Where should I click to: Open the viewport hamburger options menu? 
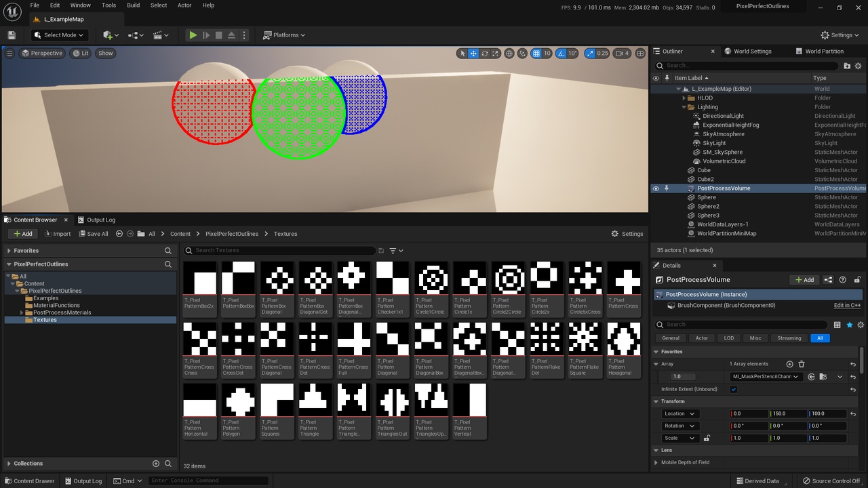coord(9,53)
